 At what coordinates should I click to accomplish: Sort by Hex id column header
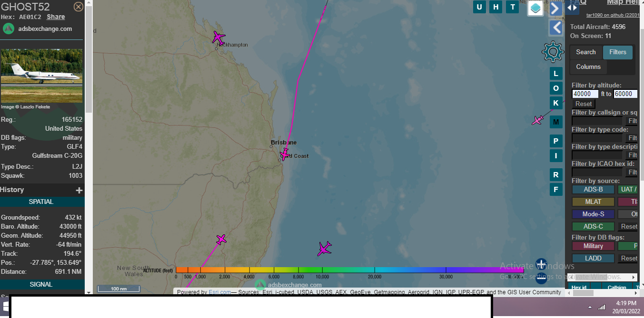click(579, 288)
